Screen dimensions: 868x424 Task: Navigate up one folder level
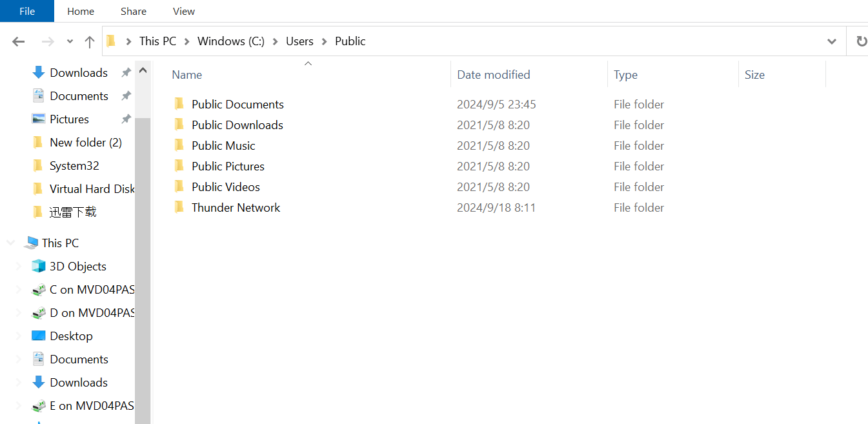tap(89, 41)
